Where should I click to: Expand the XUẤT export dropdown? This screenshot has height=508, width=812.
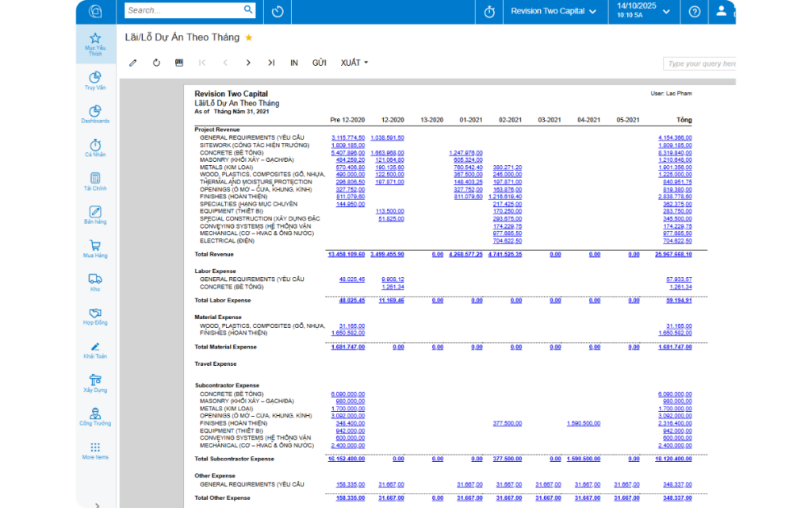click(354, 63)
